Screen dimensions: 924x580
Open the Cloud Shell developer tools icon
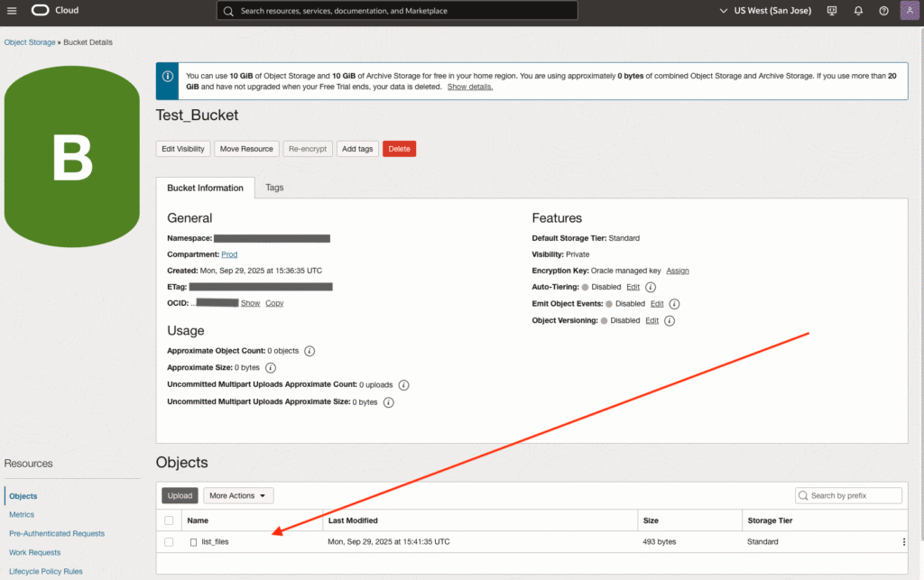pyautogui.click(x=832, y=11)
